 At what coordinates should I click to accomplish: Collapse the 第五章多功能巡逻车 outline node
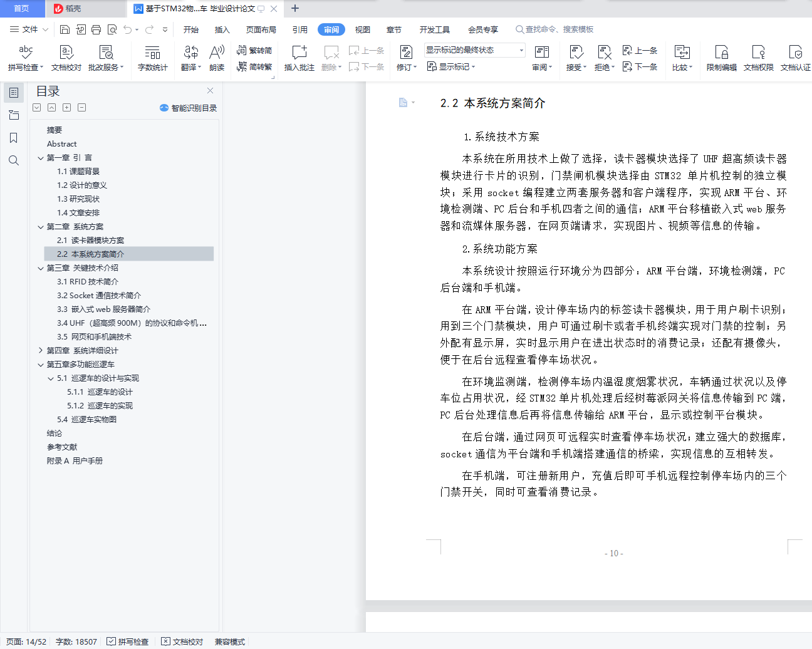[x=41, y=365]
